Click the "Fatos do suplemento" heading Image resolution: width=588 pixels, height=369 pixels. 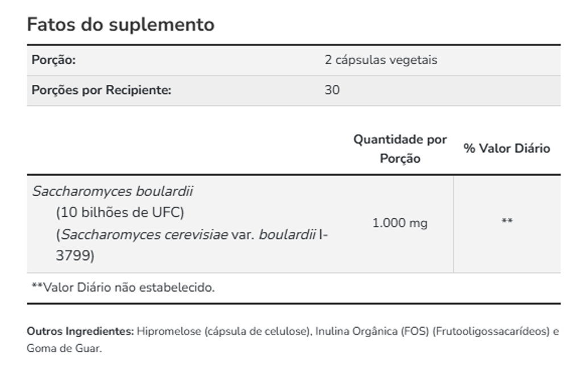121,25
